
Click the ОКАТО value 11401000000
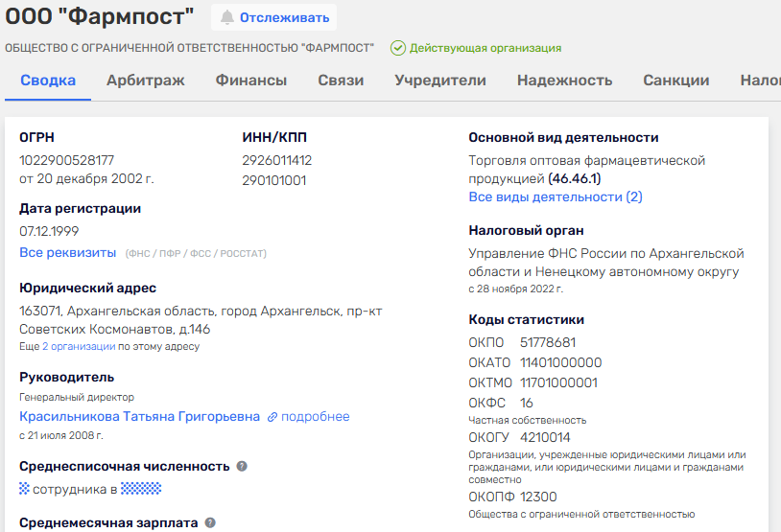[561, 362]
